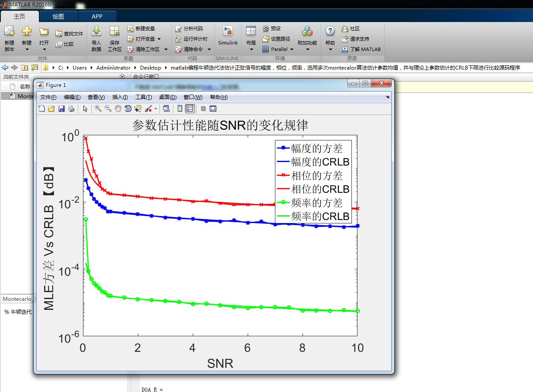Viewport: 533px width, 392px height.
Task: Click 保存工作区 (Save Workspace) icon
Action: 115,31
